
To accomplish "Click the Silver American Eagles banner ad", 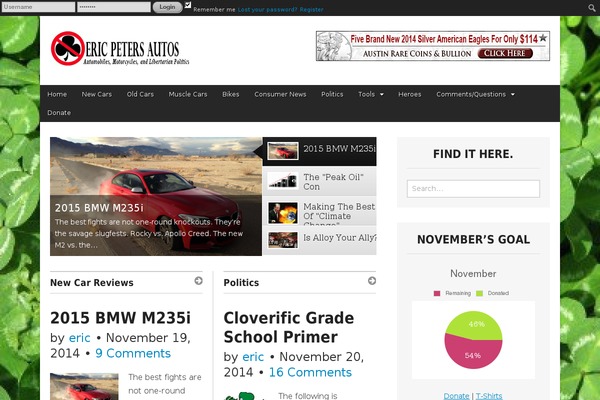I will tap(433, 46).
